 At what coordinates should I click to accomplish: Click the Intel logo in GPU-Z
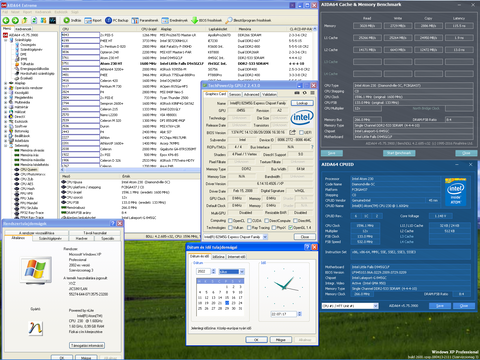tap(302, 118)
